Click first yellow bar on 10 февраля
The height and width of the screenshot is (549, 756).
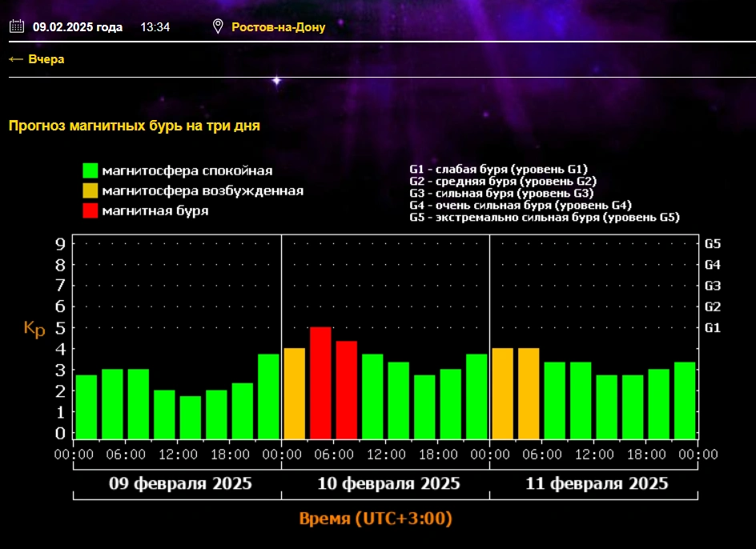(x=294, y=393)
